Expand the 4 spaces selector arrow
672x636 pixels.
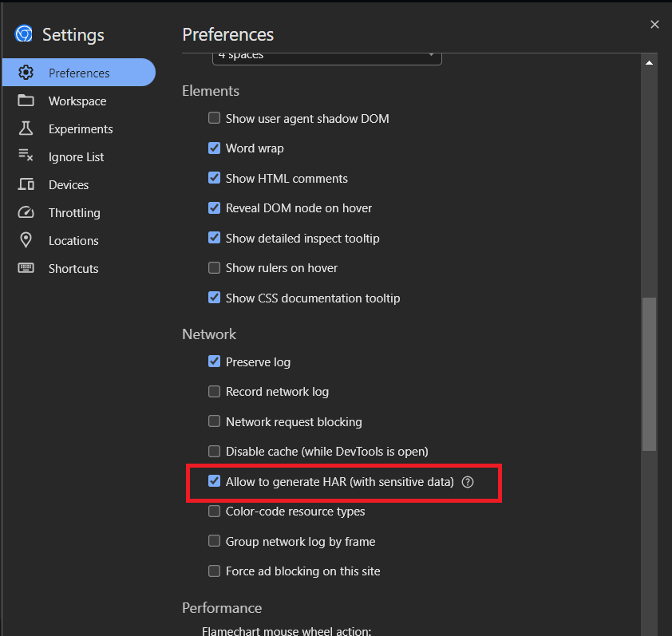431,54
